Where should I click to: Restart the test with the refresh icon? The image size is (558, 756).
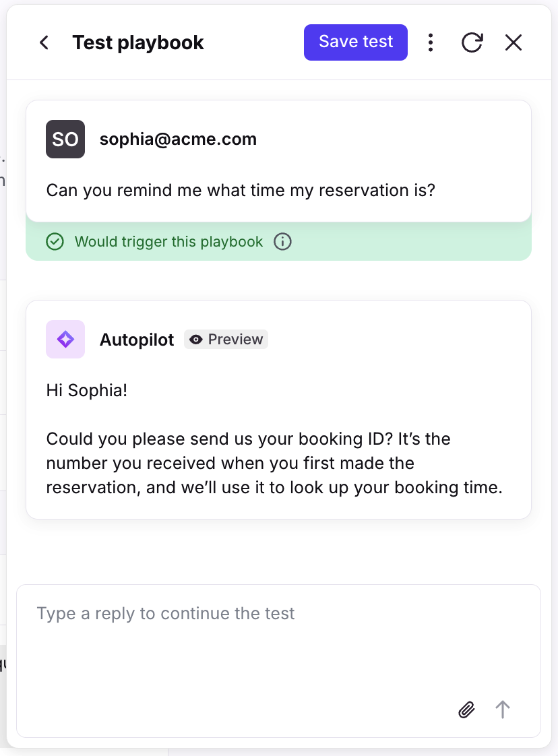pyautogui.click(x=472, y=43)
